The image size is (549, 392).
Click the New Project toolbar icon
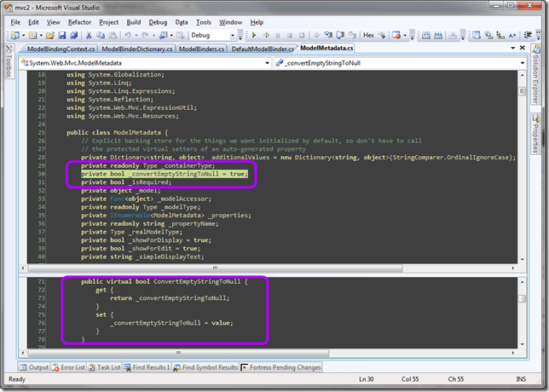(15, 35)
